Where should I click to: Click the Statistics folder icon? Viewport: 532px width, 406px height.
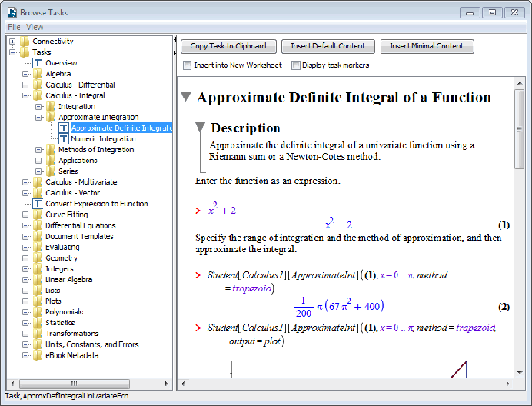[x=38, y=323]
